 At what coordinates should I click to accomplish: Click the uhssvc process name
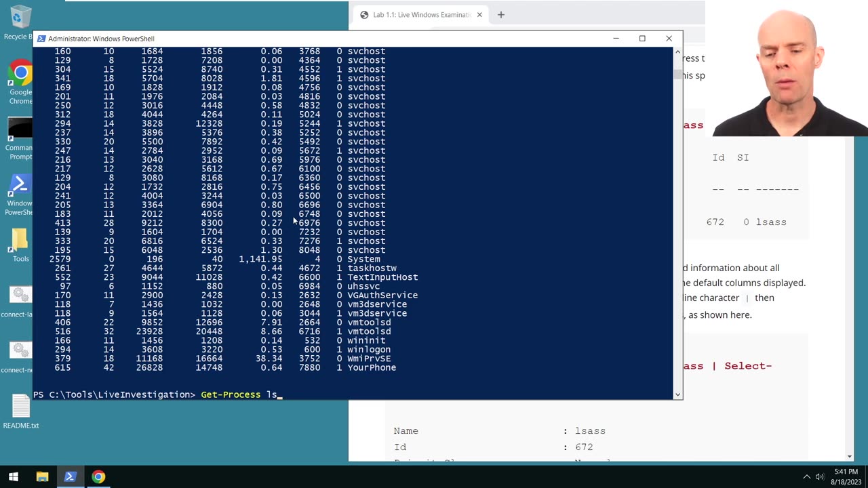tap(363, 286)
